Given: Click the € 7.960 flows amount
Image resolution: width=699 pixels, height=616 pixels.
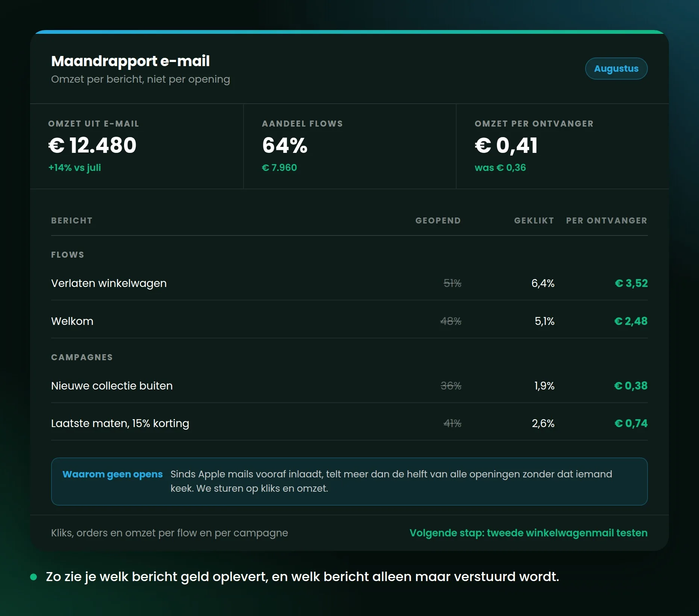Looking at the screenshot, I should click(x=279, y=168).
